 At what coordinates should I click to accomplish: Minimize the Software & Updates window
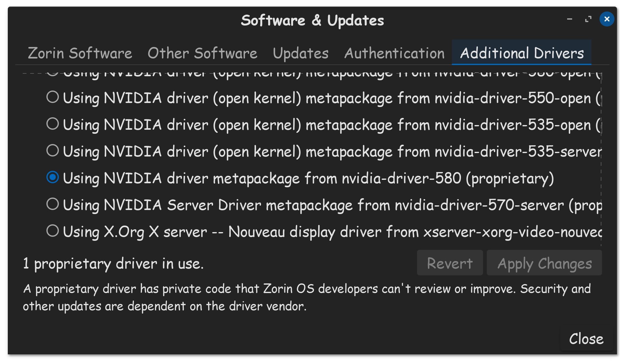coord(570,19)
